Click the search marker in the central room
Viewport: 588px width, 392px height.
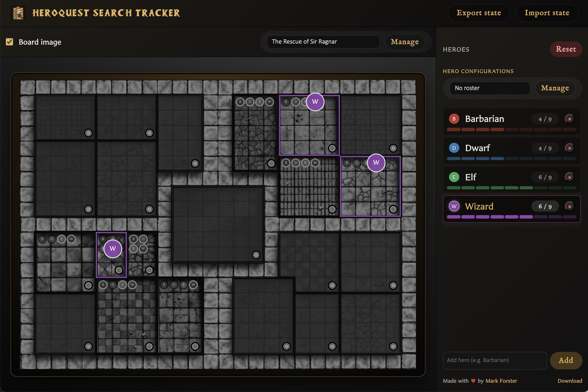click(256, 255)
